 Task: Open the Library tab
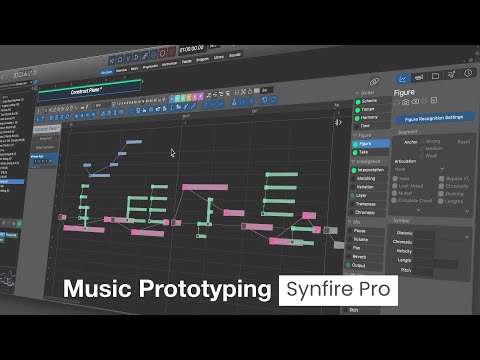219,57
